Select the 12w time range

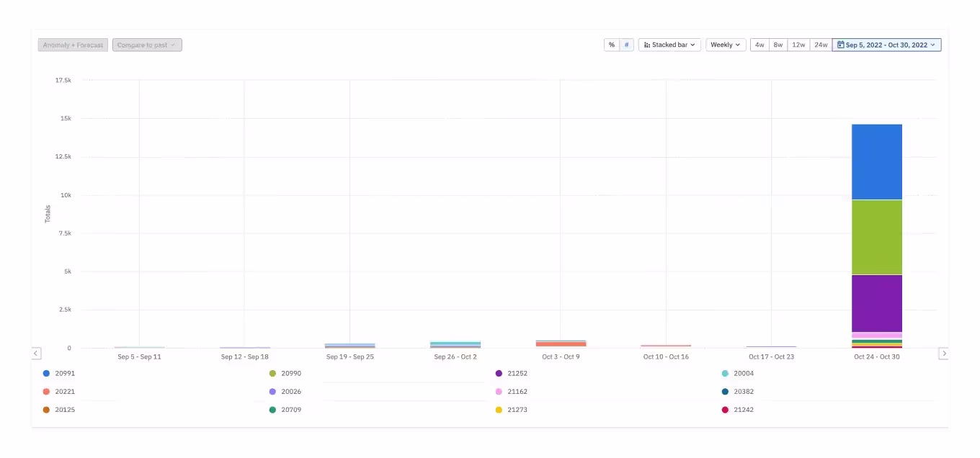pos(798,45)
